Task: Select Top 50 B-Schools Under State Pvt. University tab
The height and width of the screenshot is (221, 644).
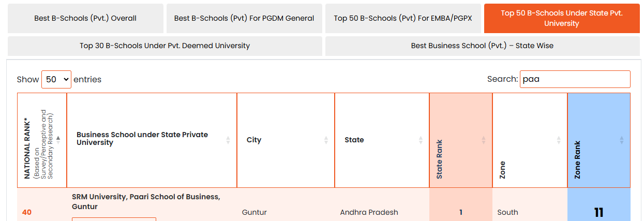Action: [x=562, y=18]
